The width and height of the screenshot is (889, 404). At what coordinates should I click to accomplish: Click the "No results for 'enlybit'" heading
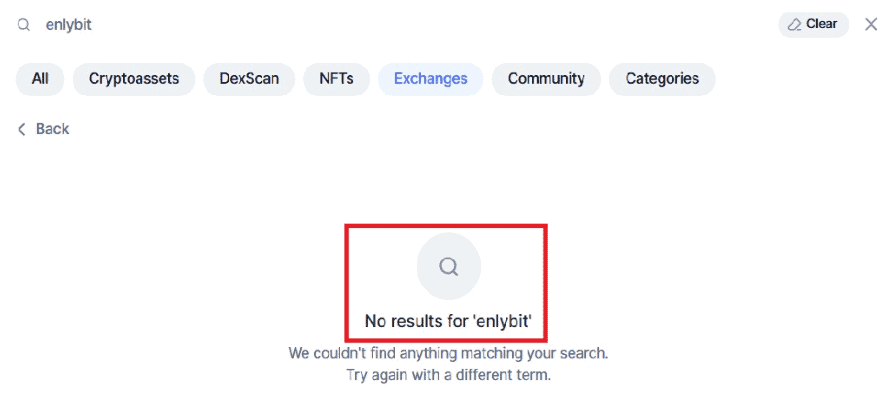(x=446, y=321)
